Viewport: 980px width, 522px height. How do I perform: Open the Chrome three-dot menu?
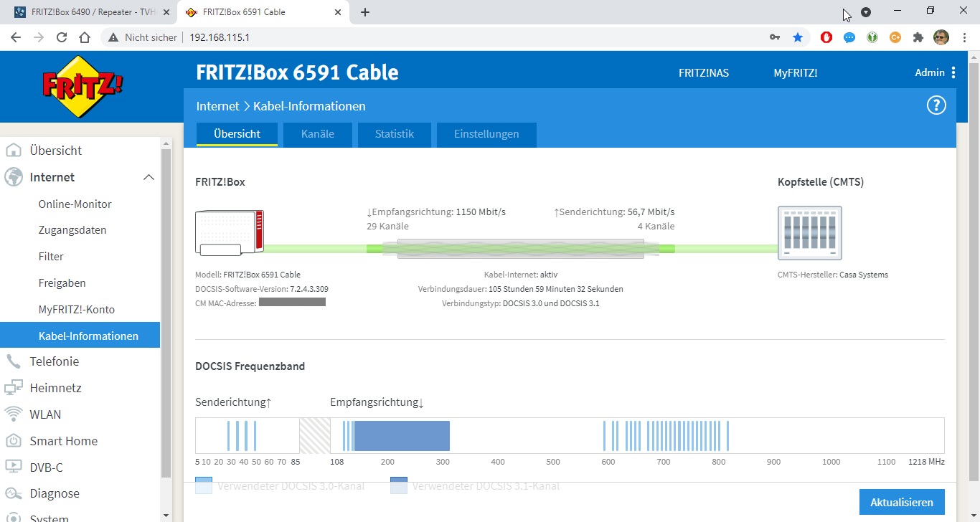coord(964,37)
